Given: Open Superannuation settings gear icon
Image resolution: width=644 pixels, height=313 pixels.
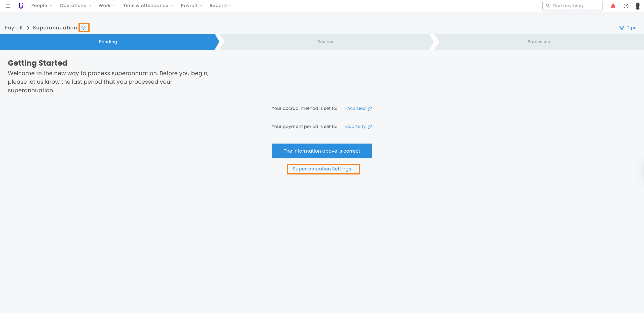Looking at the screenshot, I should pyautogui.click(x=84, y=28).
